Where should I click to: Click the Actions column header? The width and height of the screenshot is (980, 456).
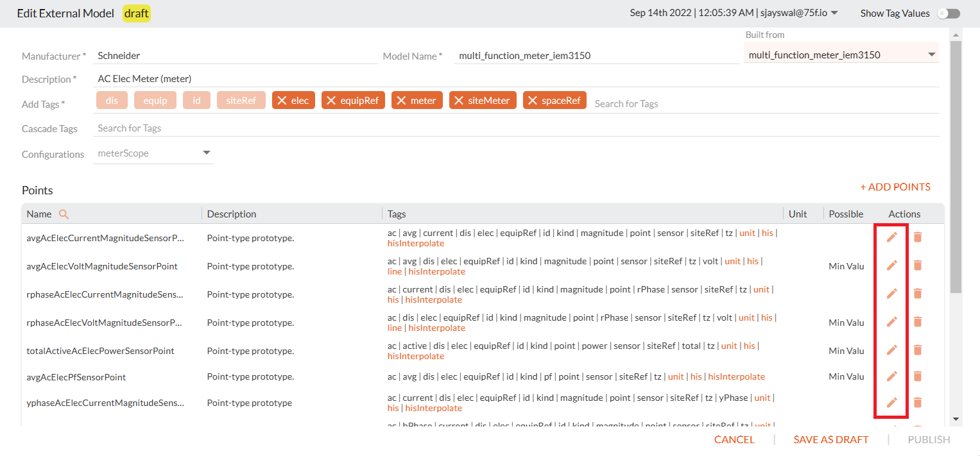coord(904,214)
